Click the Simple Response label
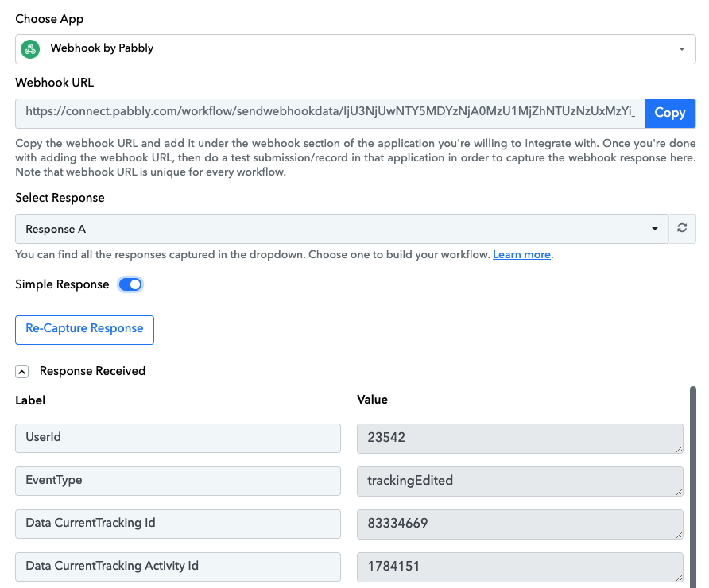This screenshot has height=588, width=709. click(62, 284)
